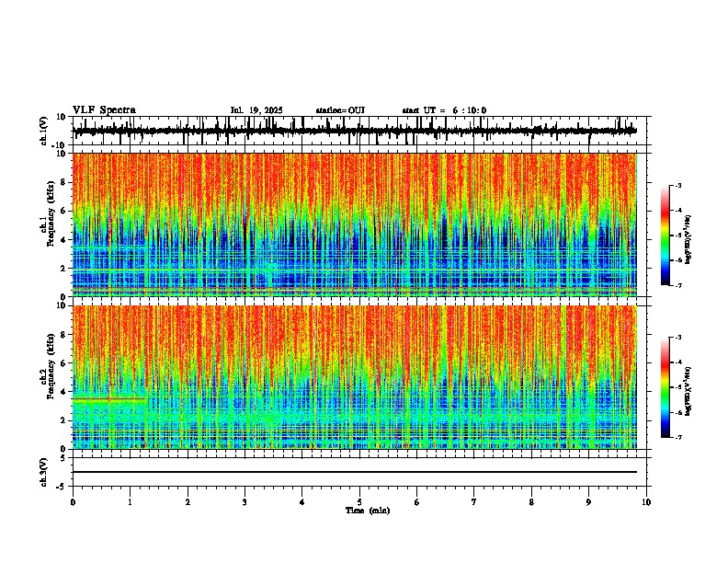This screenshot has width=728, height=563.
Task: Click the flat ch.3 voltage line
Action: (x=355, y=472)
